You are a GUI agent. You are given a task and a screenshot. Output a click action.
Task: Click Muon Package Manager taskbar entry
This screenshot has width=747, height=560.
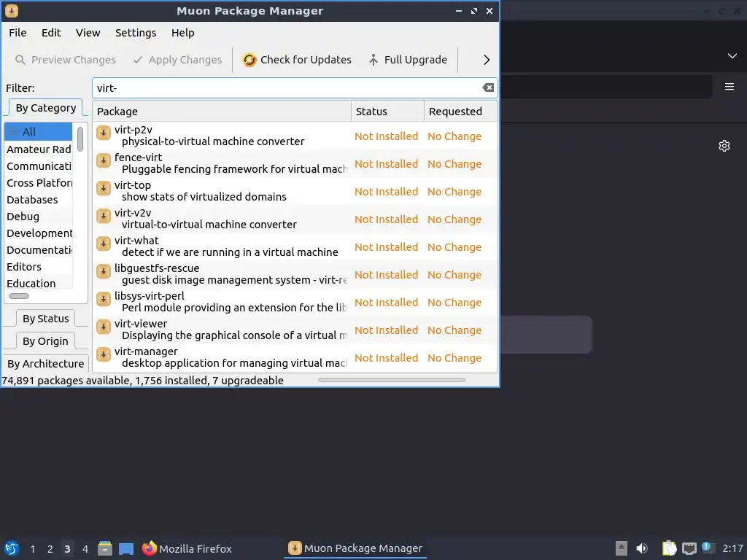click(x=355, y=548)
